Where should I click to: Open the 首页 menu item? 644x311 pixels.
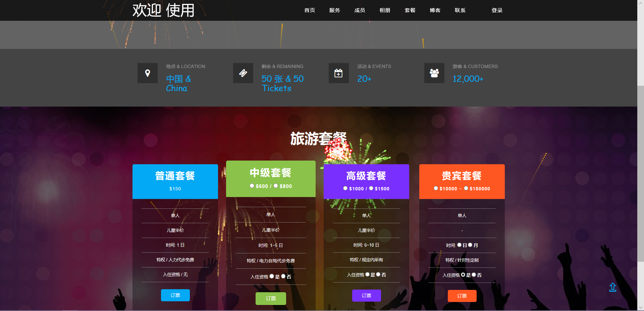point(310,10)
